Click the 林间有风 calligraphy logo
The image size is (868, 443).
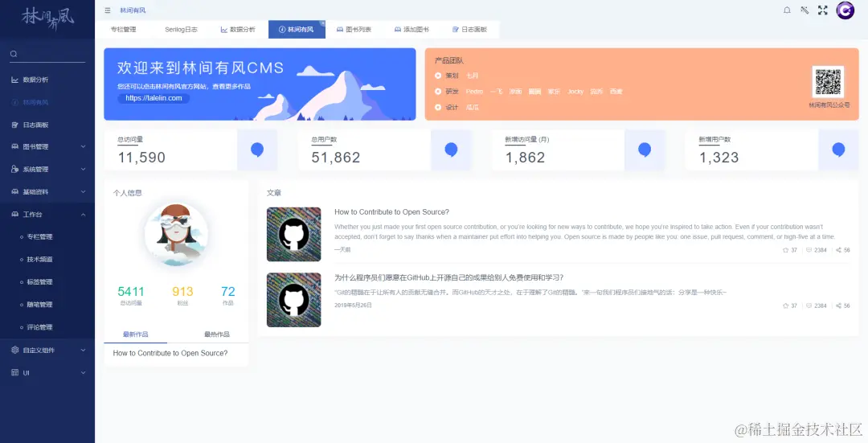(x=47, y=18)
